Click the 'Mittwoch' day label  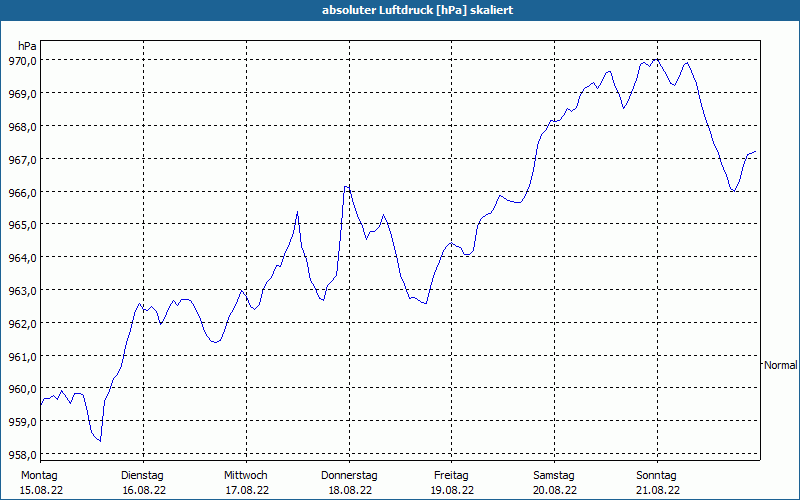246,476
